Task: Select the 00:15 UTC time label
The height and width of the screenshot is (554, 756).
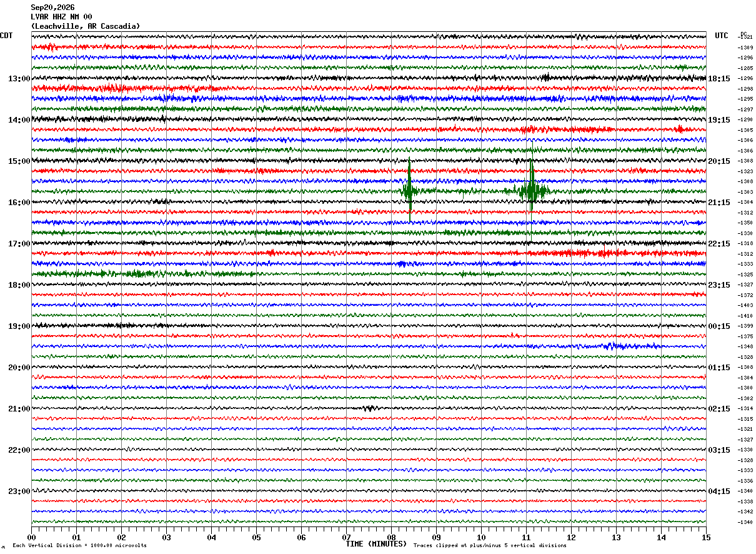Action: coord(719,326)
